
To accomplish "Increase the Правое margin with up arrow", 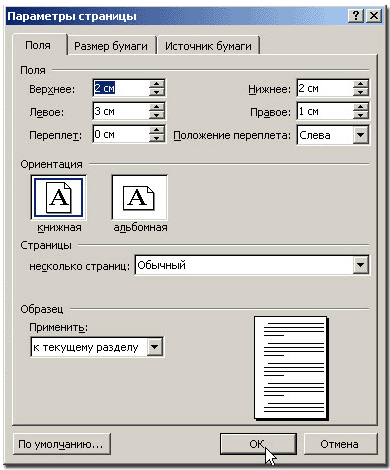I will tap(360, 107).
